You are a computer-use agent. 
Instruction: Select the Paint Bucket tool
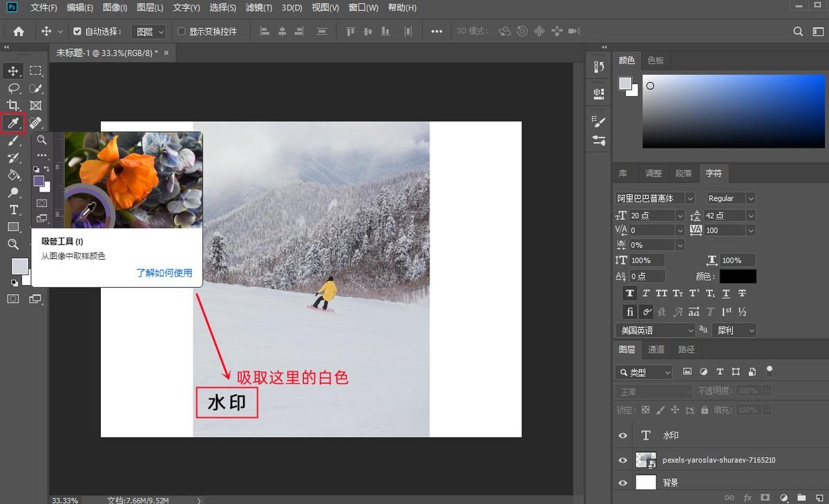pos(13,175)
